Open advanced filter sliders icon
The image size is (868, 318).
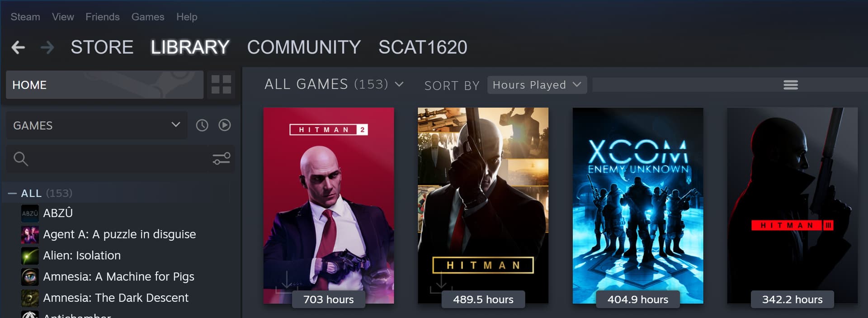pyautogui.click(x=222, y=159)
